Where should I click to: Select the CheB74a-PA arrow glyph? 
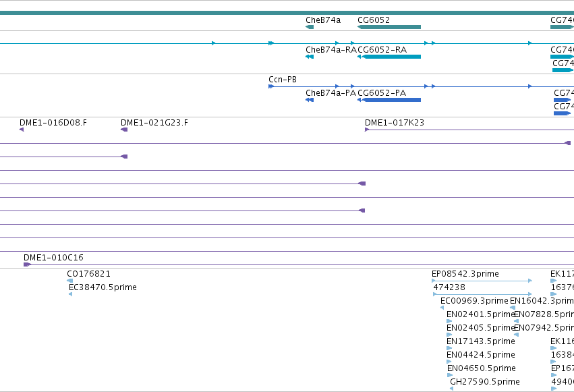click(x=310, y=100)
